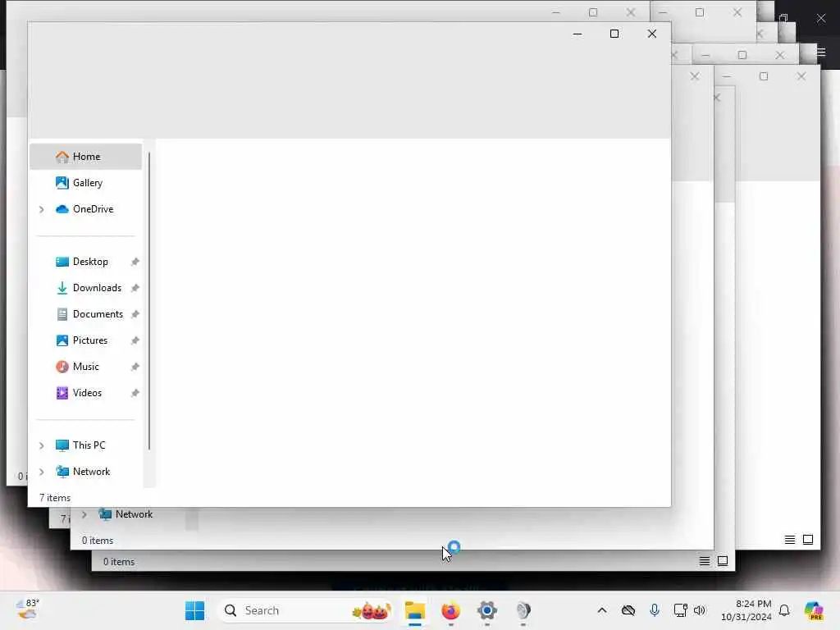Launch Copilot preview from the taskbar
840x630 pixels.
tap(814, 610)
